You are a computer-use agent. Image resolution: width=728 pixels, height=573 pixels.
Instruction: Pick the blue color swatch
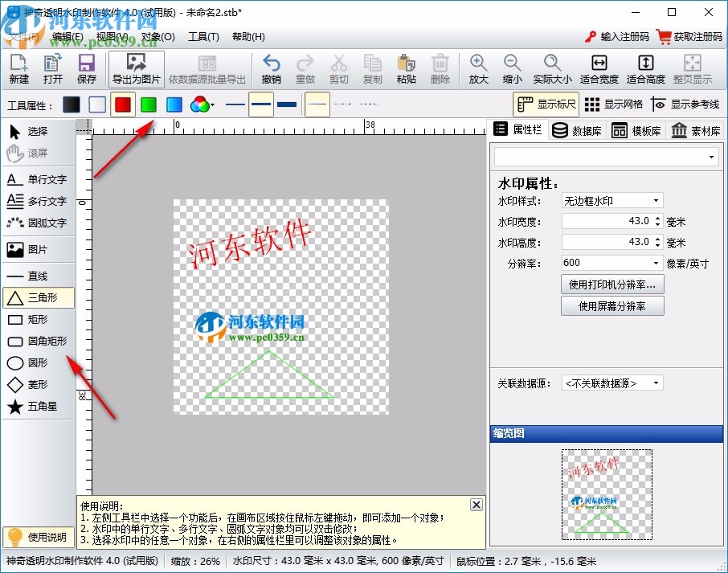point(174,104)
